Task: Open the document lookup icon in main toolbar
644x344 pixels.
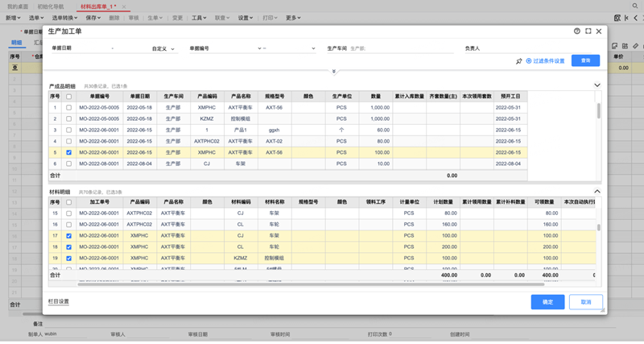Action: click(617, 18)
